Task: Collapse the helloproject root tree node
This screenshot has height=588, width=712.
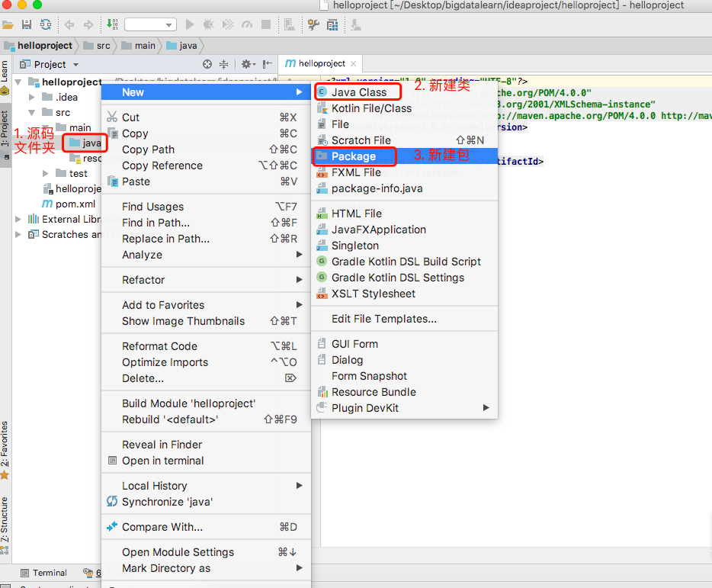Action: [x=18, y=82]
